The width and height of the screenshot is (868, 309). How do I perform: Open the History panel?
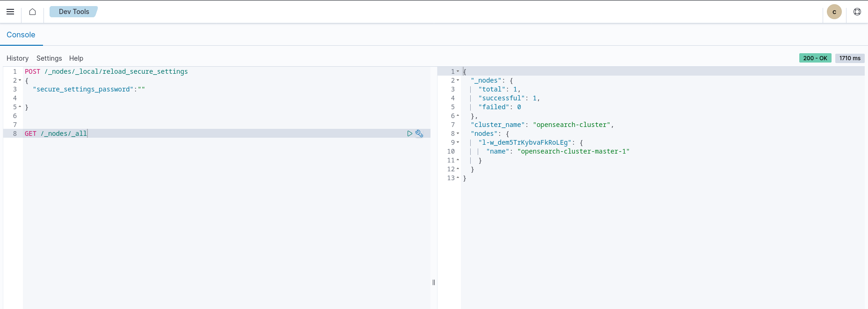(17, 58)
